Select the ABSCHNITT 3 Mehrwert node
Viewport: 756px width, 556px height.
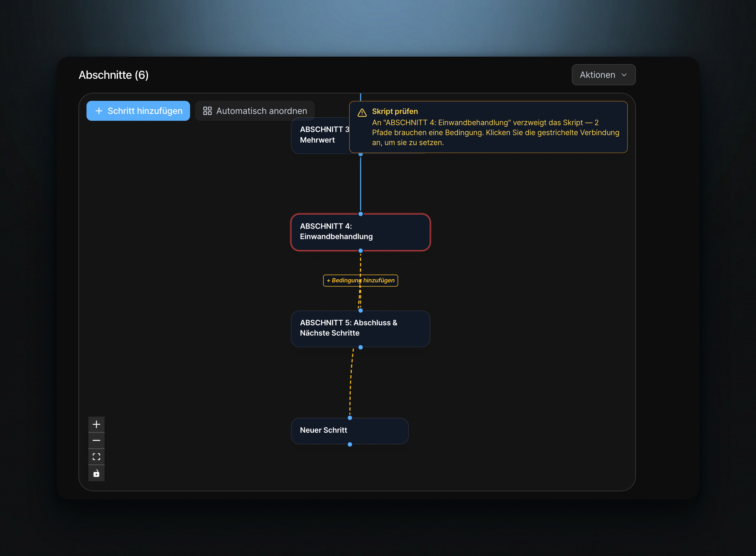click(x=320, y=135)
